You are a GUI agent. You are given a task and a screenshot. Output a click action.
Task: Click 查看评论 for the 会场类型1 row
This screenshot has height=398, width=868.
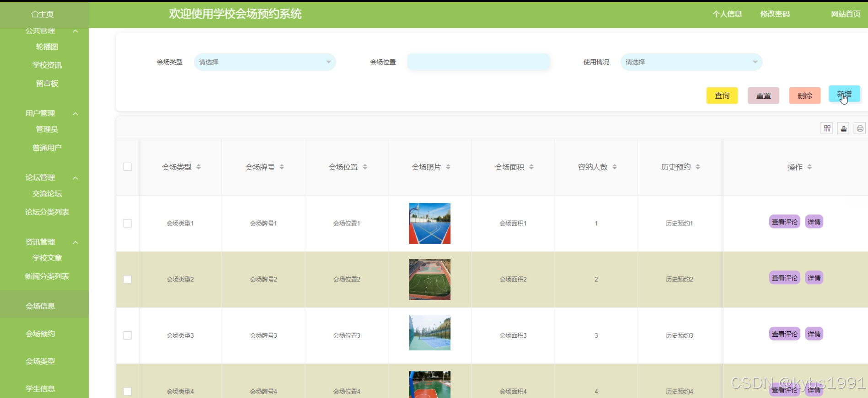[784, 222]
